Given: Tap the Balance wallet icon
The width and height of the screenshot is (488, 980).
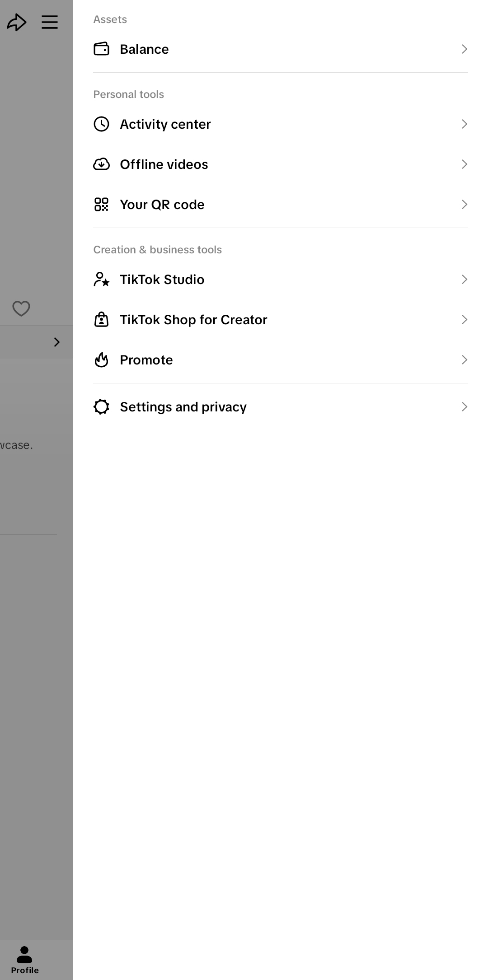Looking at the screenshot, I should click(x=101, y=49).
